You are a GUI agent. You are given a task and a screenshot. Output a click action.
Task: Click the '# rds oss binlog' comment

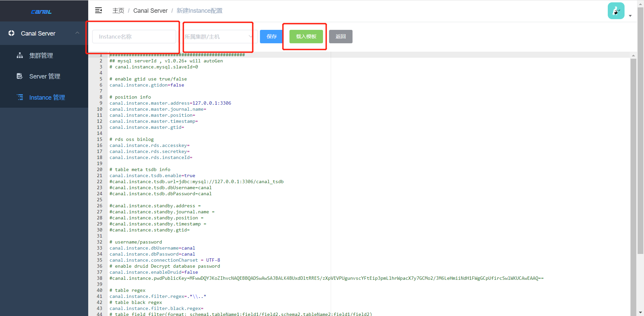131,139
